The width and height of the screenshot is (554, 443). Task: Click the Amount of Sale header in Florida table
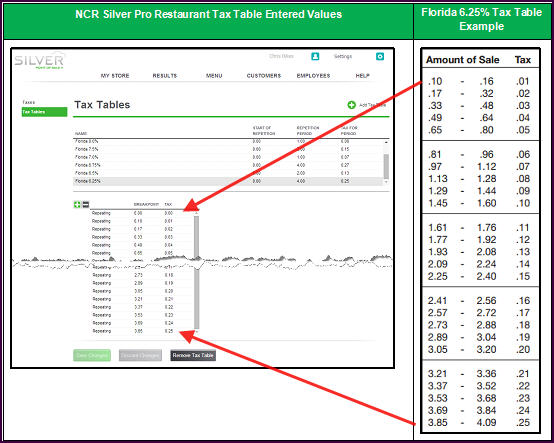coord(462,60)
